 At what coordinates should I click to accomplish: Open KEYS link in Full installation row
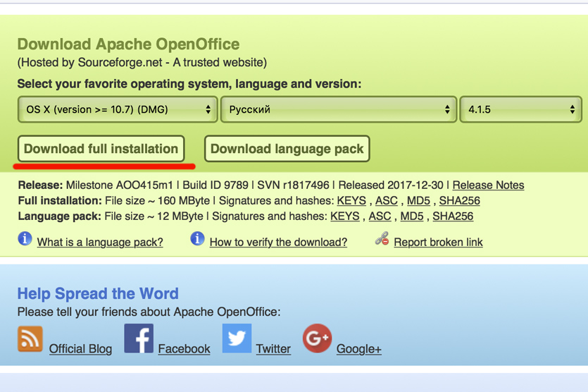tap(351, 201)
